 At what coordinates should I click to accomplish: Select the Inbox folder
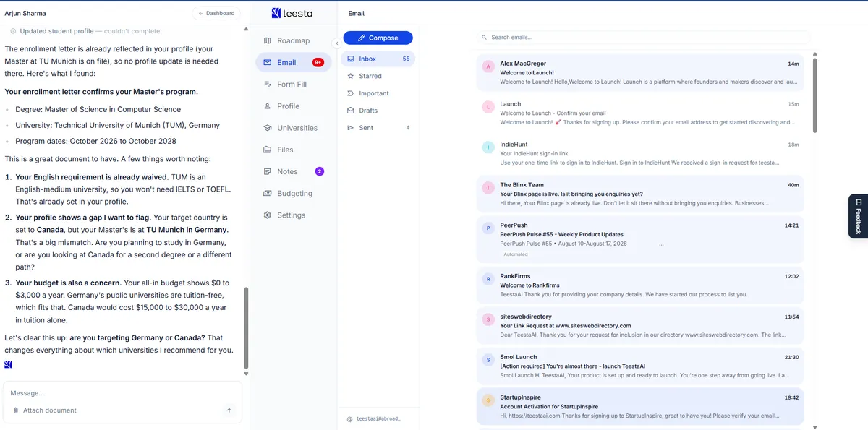tap(378, 59)
